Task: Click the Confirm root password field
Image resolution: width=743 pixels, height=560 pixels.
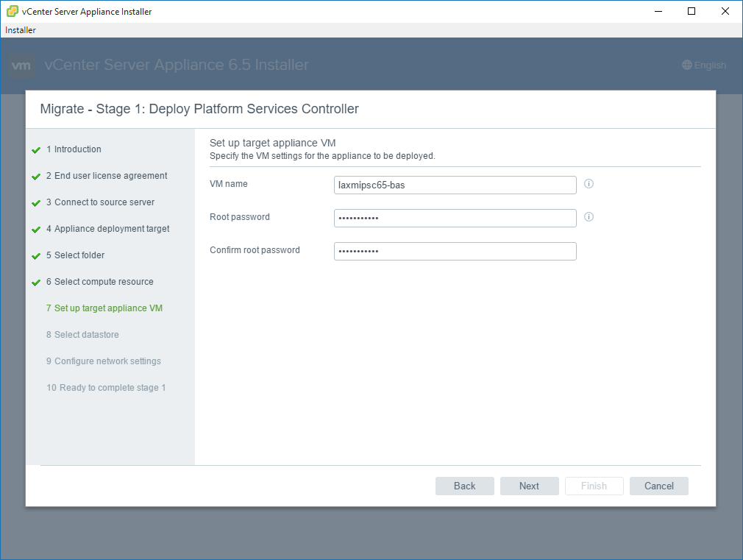Action: click(x=455, y=251)
